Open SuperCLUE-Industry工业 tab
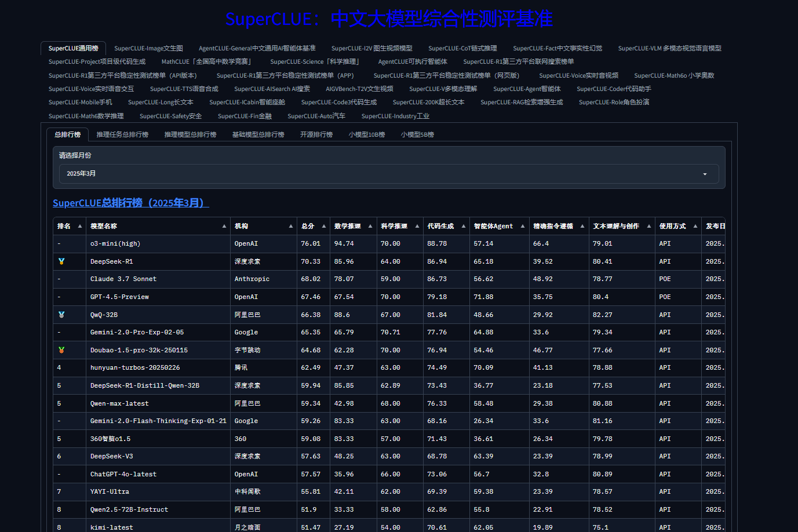 click(395, 116)
